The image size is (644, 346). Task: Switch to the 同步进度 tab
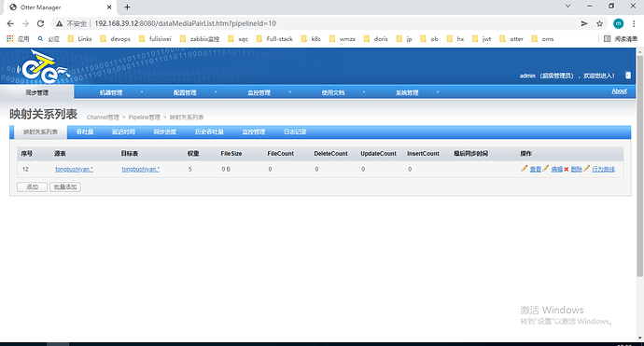tap(164, 131)
